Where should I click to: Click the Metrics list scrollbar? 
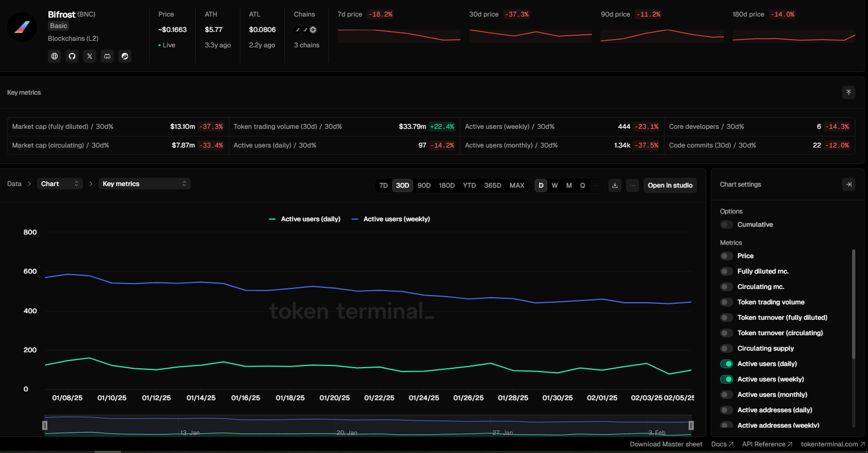point(854,304)
